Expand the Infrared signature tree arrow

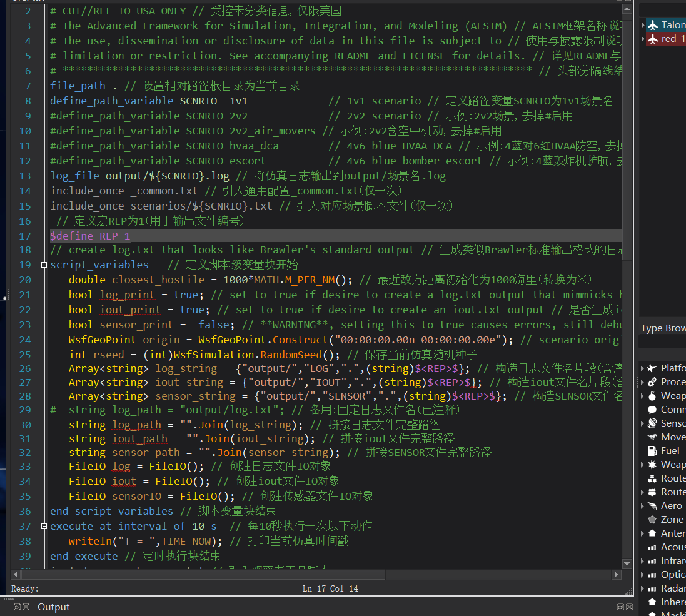[643, 561]
